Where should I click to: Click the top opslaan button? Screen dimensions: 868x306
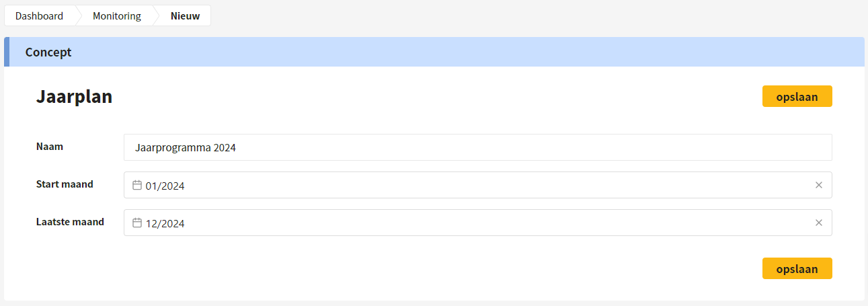tap(797, 96)
